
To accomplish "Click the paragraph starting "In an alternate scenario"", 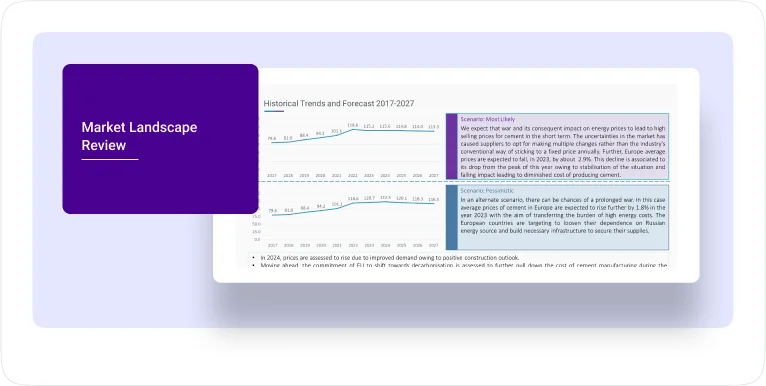I will click(563, 215).
